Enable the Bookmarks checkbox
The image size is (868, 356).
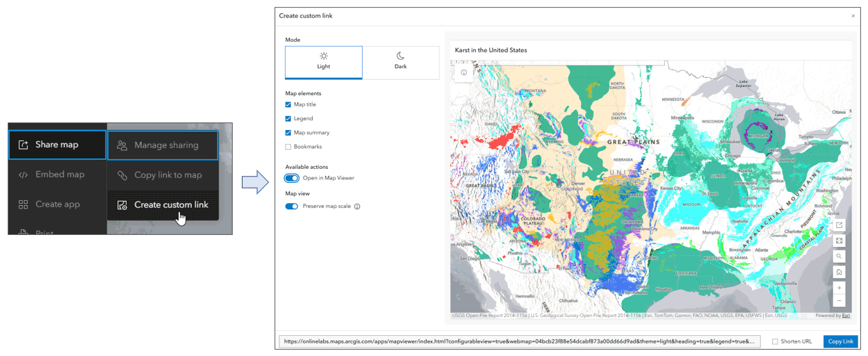(x=288, y=147)
